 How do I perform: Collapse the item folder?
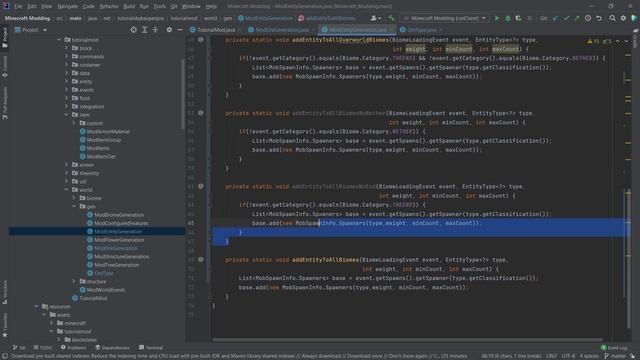67,115
